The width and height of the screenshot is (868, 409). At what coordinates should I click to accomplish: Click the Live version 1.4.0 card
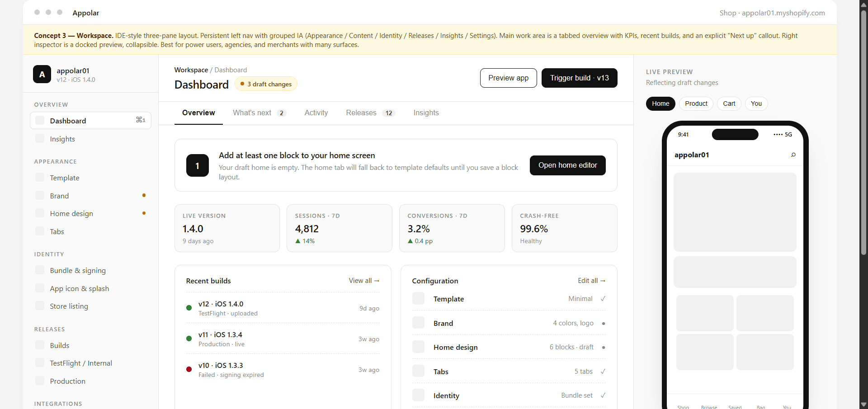[x=227, y=228]
